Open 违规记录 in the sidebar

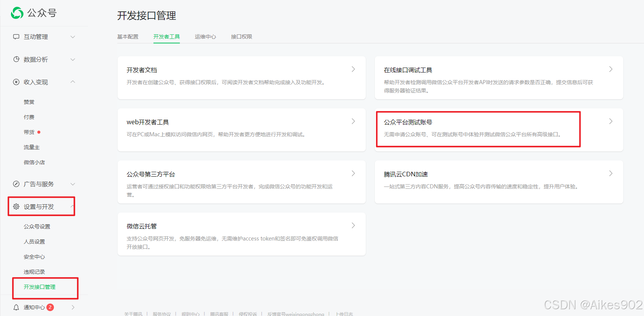pos(34,272)
